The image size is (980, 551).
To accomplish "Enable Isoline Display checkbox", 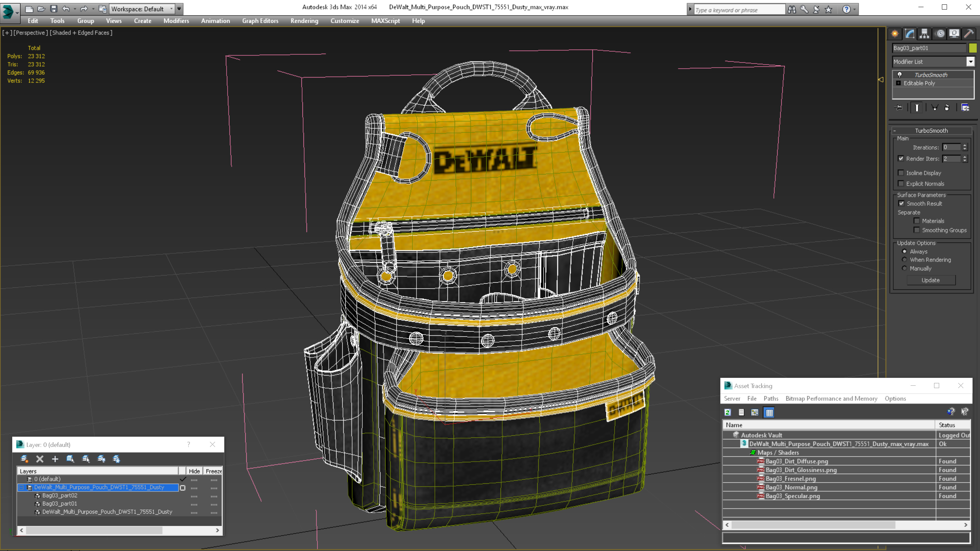I will 901,173.
